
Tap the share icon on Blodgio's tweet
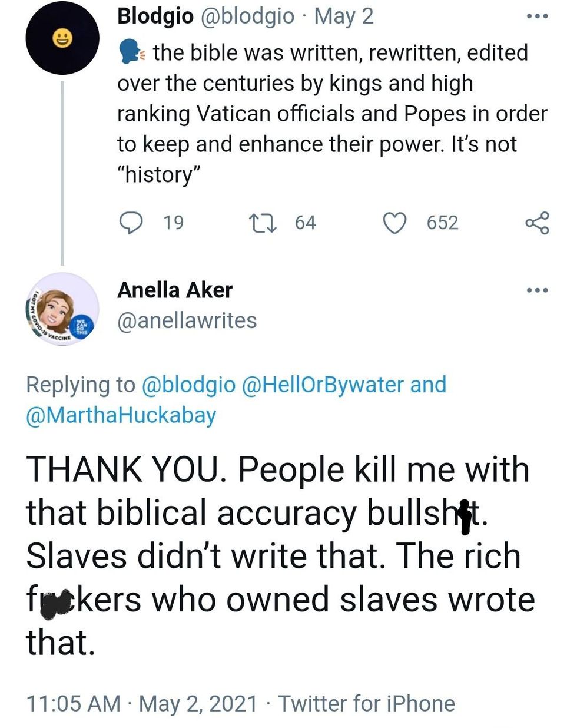[x=536, y=223]
